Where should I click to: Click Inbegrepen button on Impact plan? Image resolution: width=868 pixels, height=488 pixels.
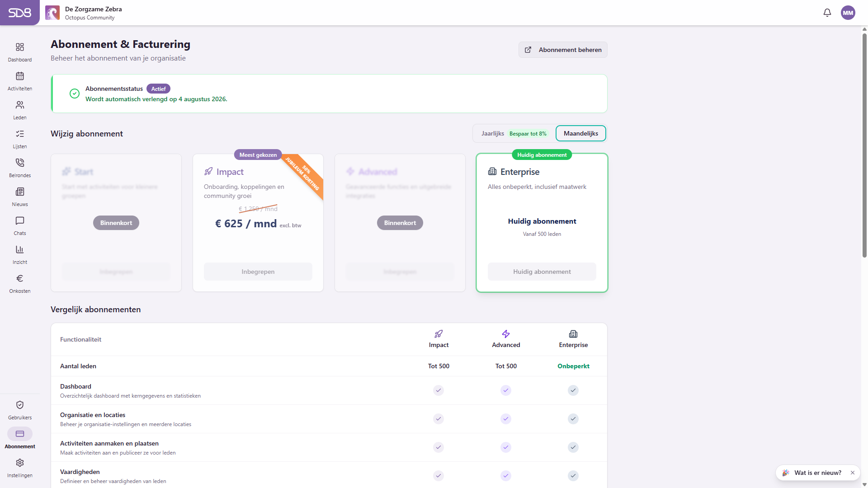[258, 272]
